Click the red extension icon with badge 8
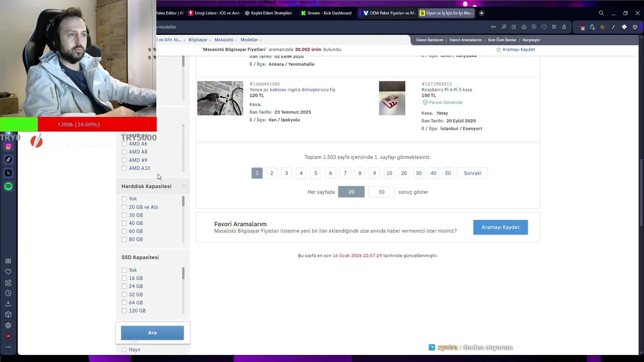644x362 pixels. coord(582,27)
